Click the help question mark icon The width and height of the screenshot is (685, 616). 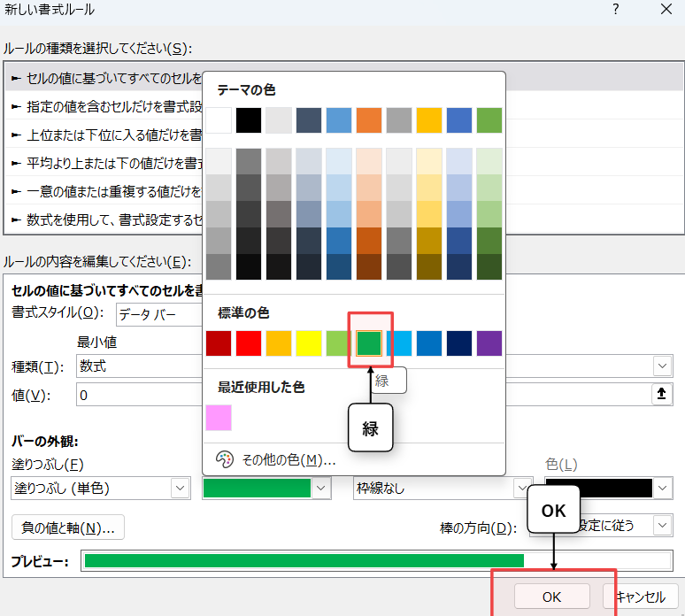tap(616, 10)
